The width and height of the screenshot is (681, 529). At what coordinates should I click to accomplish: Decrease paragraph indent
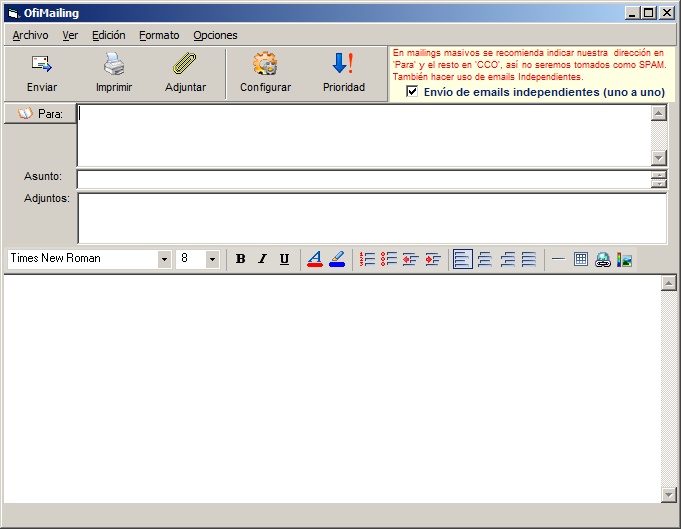pos(410,259)
